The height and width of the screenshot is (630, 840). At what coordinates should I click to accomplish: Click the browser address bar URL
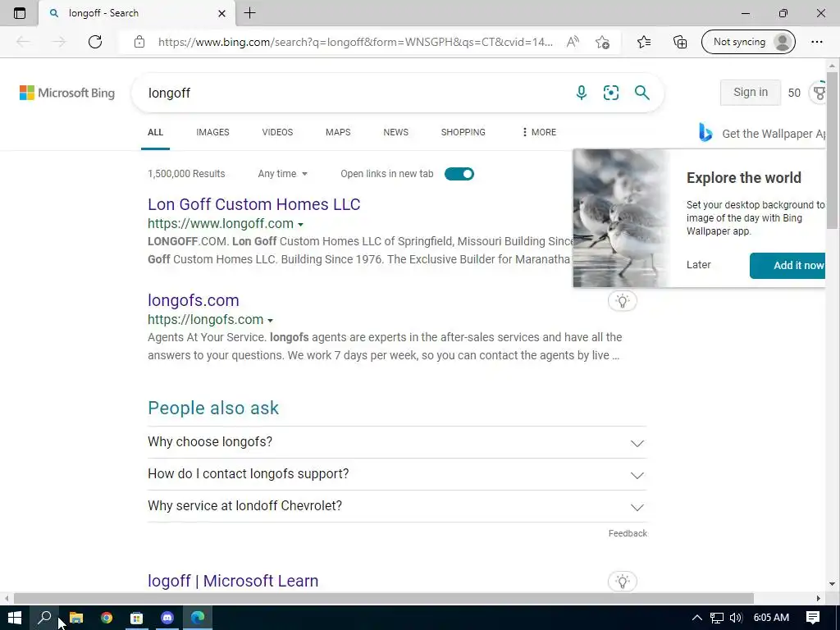point(355,42)
